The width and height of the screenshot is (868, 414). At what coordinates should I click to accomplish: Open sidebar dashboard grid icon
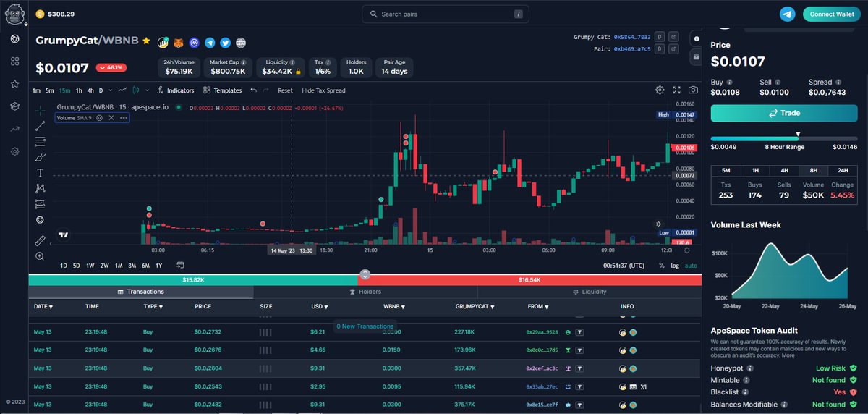pos(14,61)
